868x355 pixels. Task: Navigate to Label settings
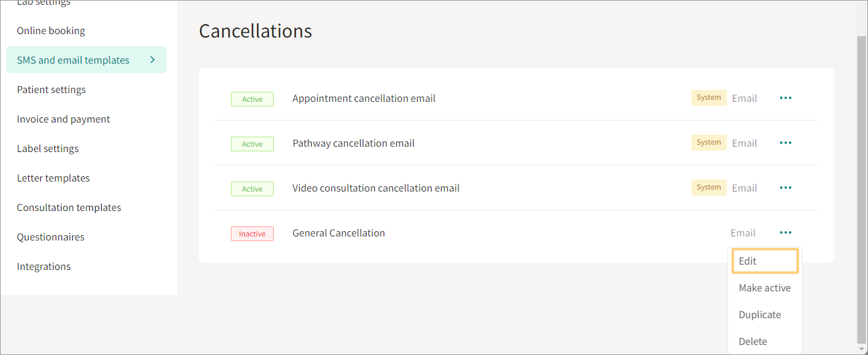48,148
